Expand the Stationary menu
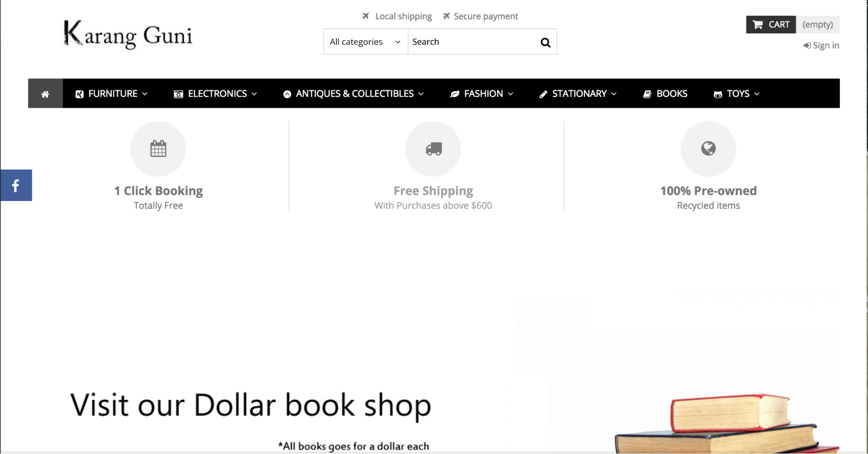 click(578, 94)
